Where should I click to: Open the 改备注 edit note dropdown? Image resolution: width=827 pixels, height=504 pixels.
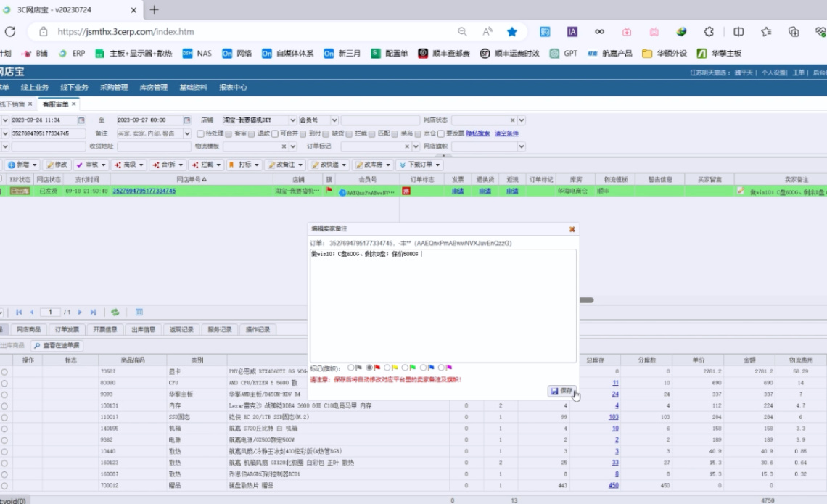pyautogui.click(x=285, y=165)
